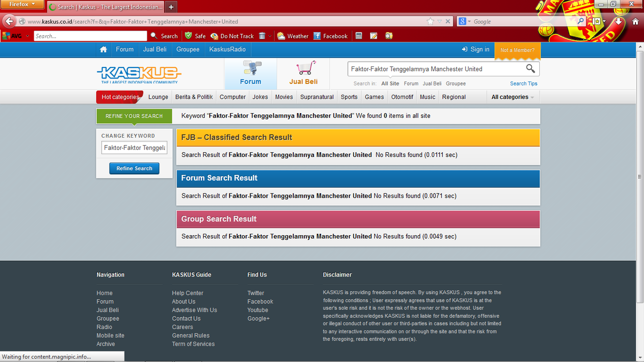Open the Help Center footer link
This screenshot has height=362, width=644.
188,293
